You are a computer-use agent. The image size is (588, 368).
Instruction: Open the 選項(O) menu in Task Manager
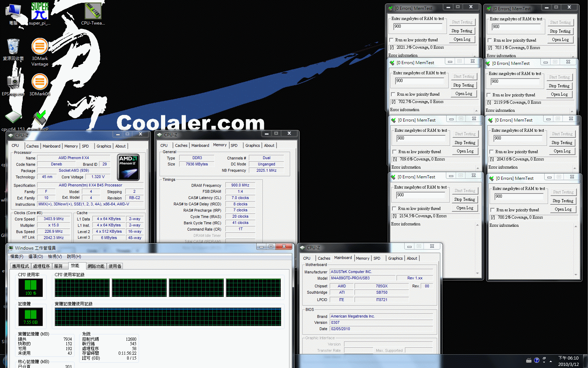(36, 257)
